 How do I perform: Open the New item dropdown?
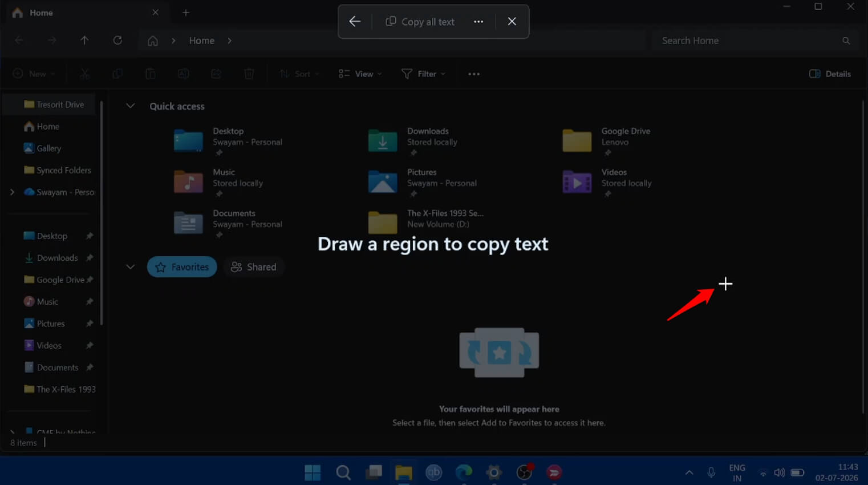(x=34, y=74)
